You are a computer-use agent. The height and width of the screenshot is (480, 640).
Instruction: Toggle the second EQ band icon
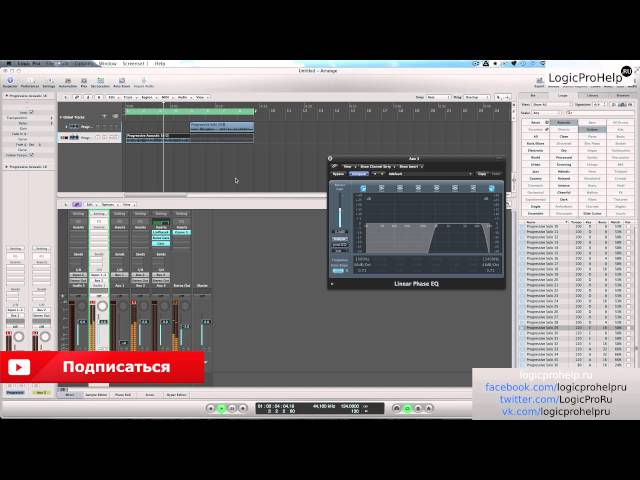click(381, 188)
